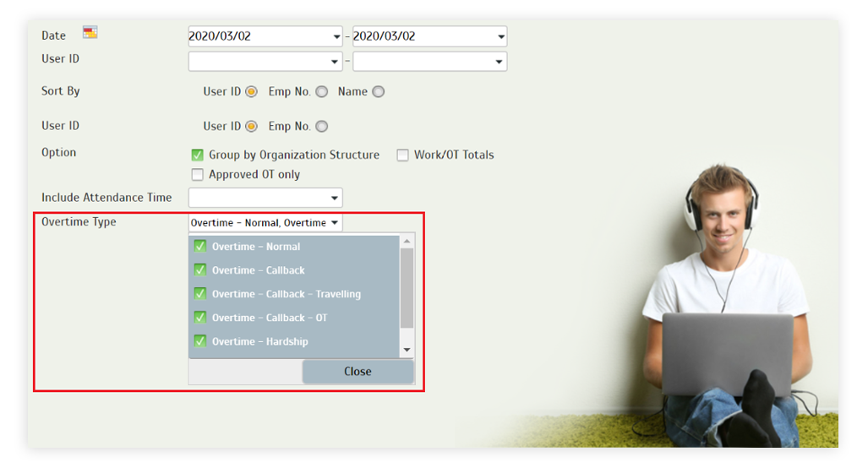This screenshot has height=468, width=868.
Task: Expand the start date dropdown arrow
Action: [x=336, y=37]
